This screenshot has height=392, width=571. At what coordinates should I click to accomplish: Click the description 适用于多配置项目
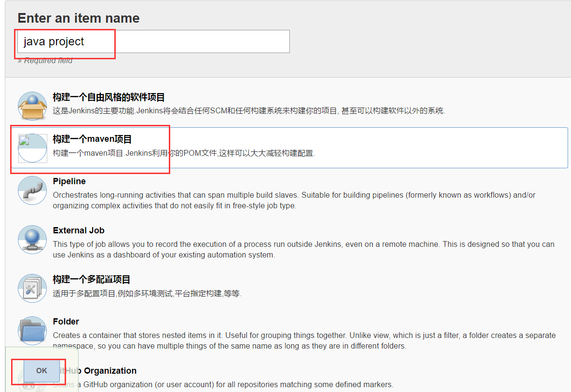coord(147,293)
